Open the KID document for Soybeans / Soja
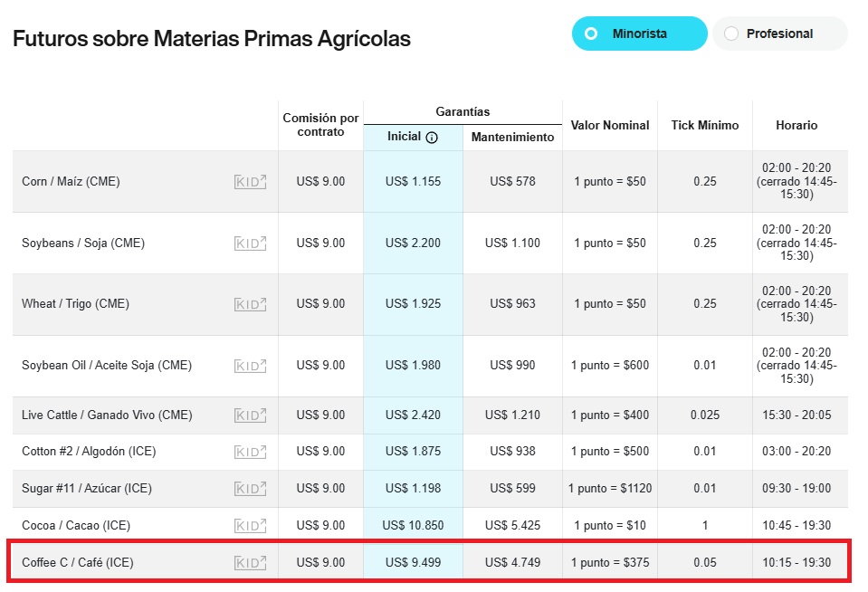The height and width of the screenshot is (592, 868). click(x=251, y=243)
